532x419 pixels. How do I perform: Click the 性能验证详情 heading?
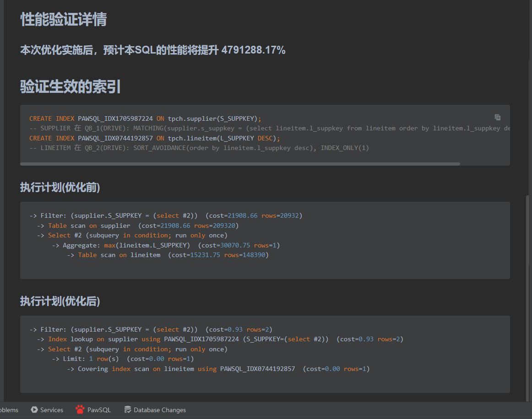(63, 19)
